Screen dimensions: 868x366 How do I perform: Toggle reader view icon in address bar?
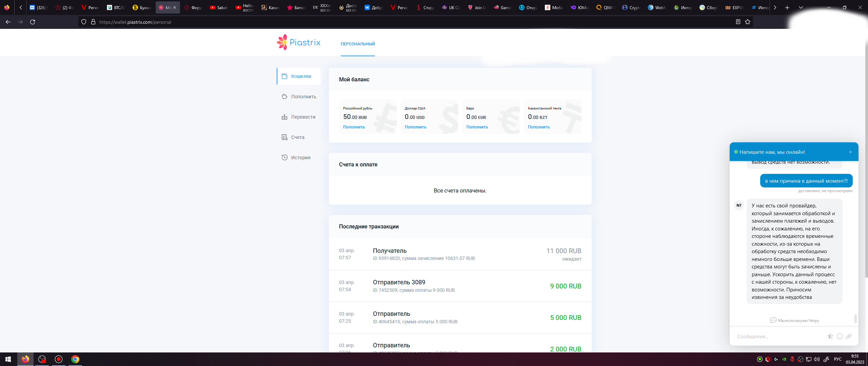(x=738, y=22)
